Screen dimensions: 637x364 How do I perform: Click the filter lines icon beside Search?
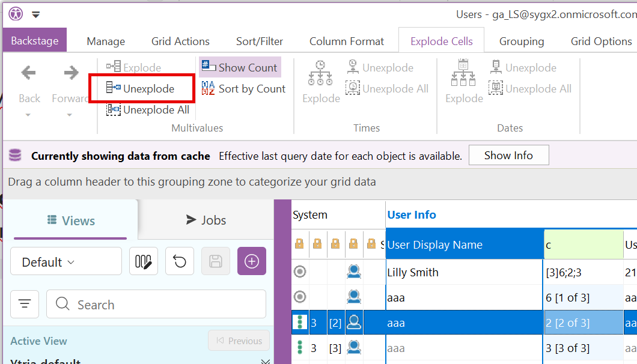(x=25, y=305)
